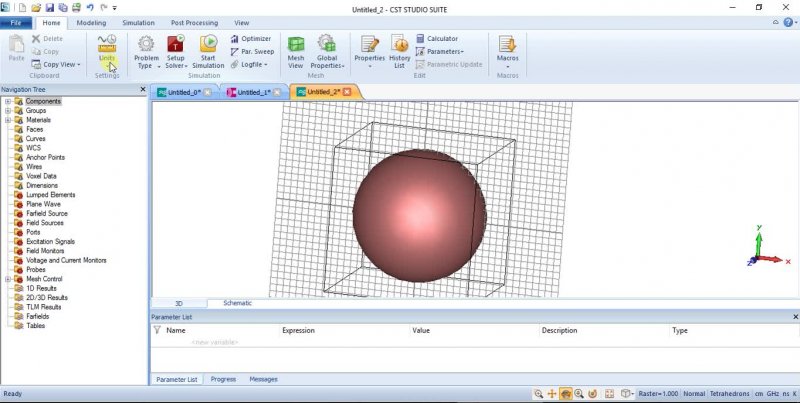The image size is (800, 403).
Task: Select 1D Results in the navigation tree
Action: coord(41,288)
